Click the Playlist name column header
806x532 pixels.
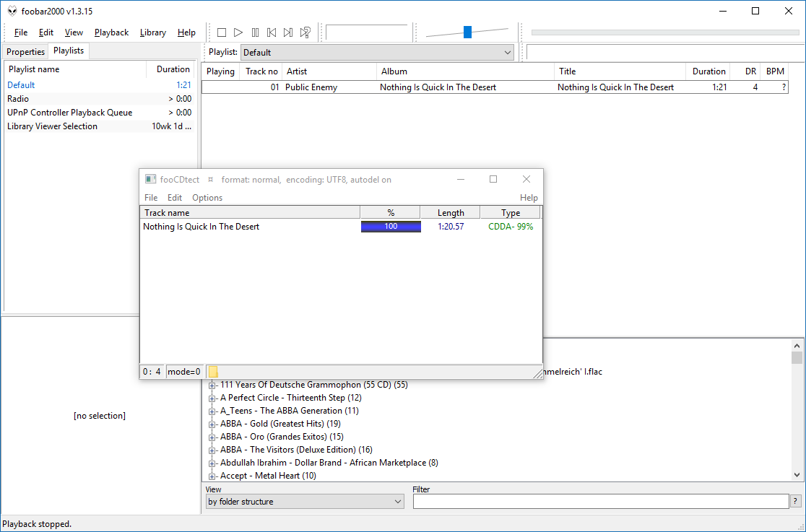point(75,69)
